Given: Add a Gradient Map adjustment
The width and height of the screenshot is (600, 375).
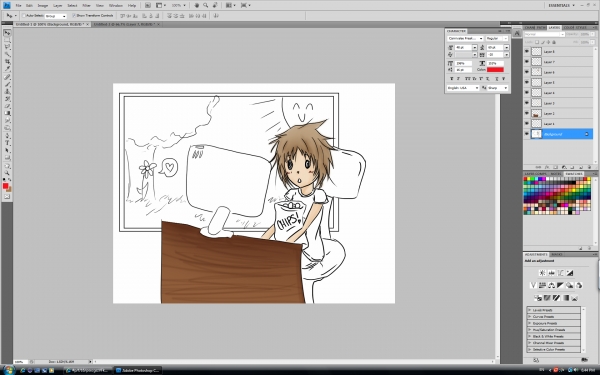Looking at the screenshot, I should [566, 298].
